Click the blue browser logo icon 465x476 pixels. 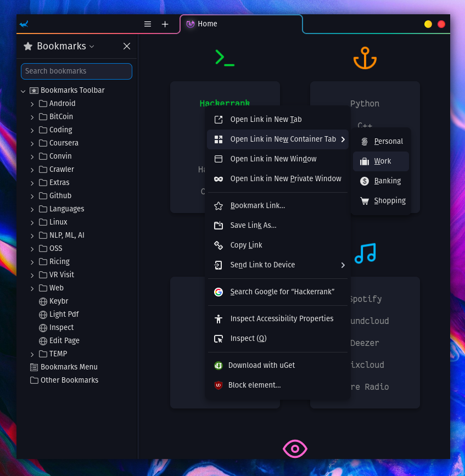click(24, 24)
